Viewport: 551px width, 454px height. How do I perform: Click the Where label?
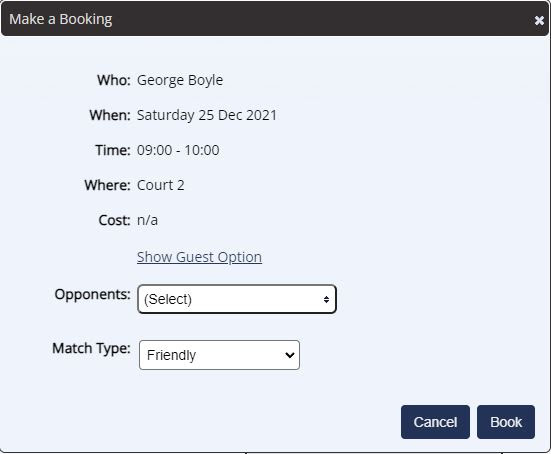108,185
